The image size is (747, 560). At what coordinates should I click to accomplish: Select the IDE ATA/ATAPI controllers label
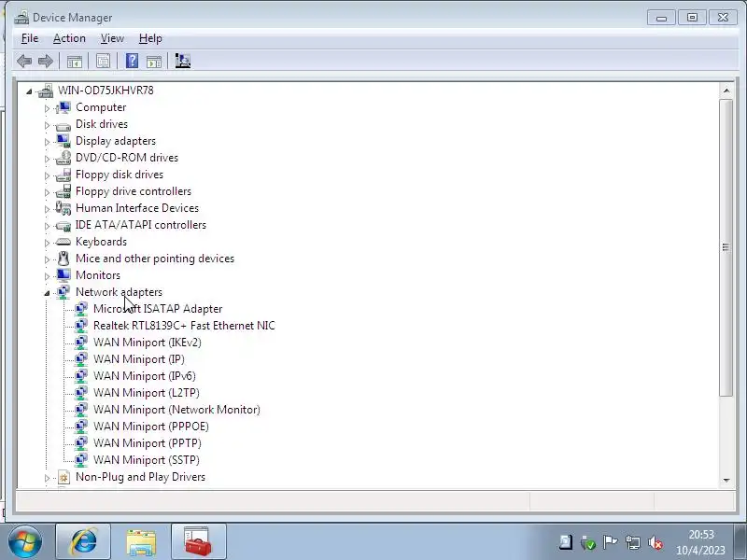[x=141, y=225]
